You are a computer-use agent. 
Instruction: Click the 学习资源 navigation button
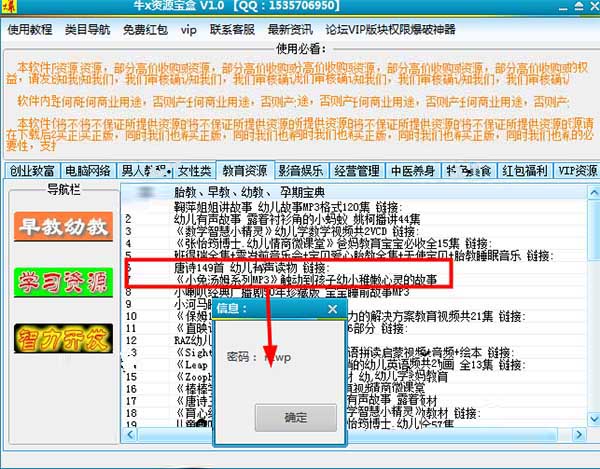tap(64, 283)
